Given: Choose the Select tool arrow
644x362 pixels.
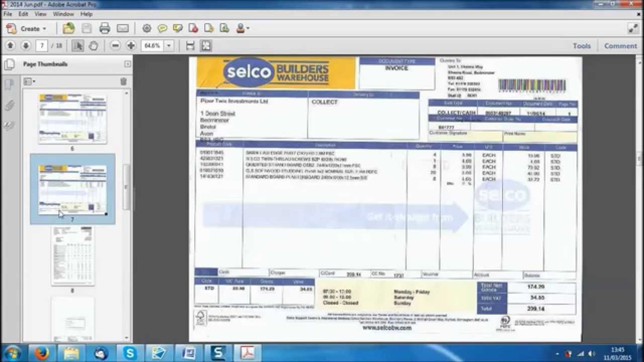Looking at the screenshot, I should point(77,46).
